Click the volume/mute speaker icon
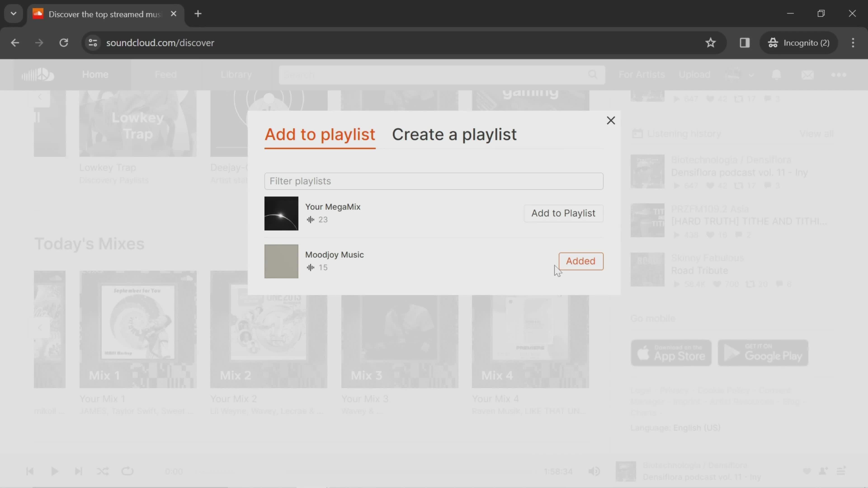Viewport: 868px width, 488px height. [x=595, y=471]
